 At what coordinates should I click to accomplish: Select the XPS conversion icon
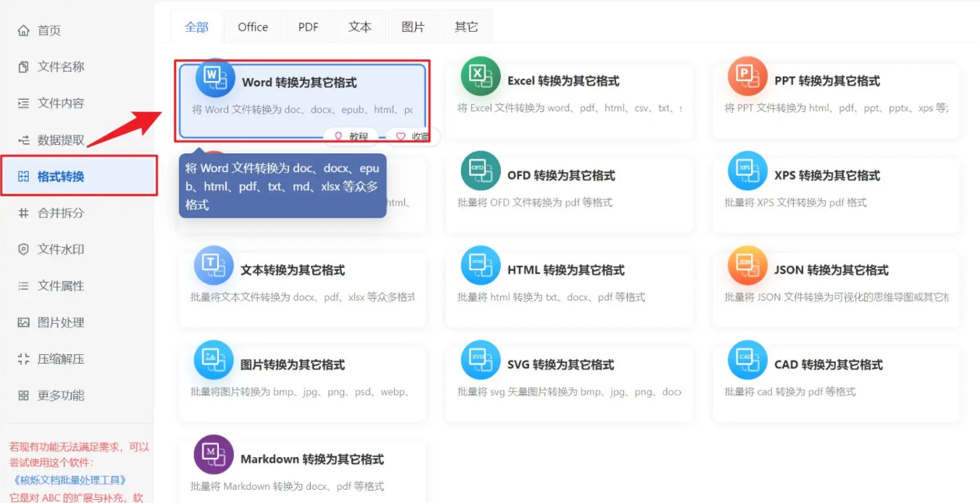click(x=748, y=171)
